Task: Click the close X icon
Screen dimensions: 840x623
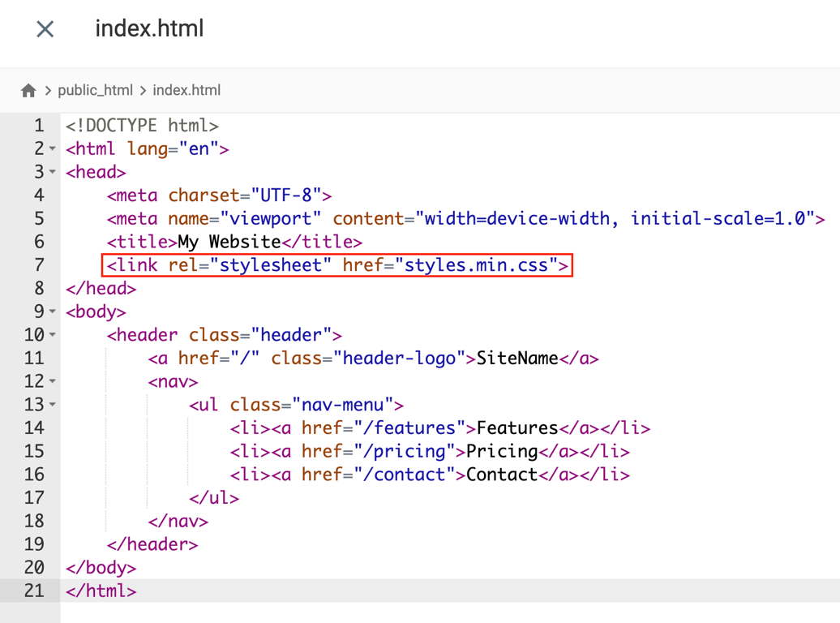Action: 45,29
